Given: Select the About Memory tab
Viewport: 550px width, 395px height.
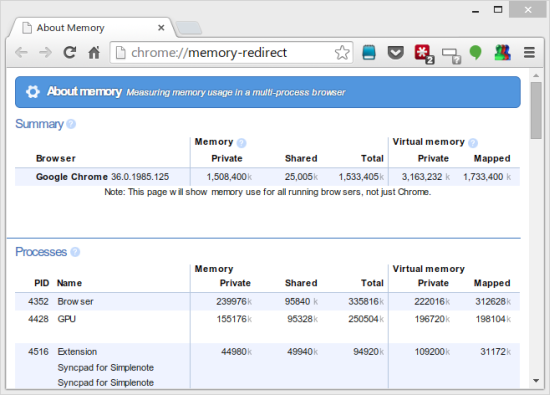Looking at the screenshot, I should click(91, 27).
